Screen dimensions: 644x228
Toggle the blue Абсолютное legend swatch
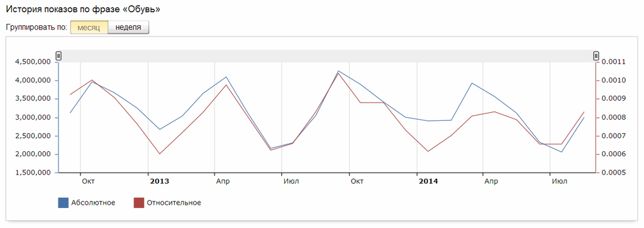(64, 202)
